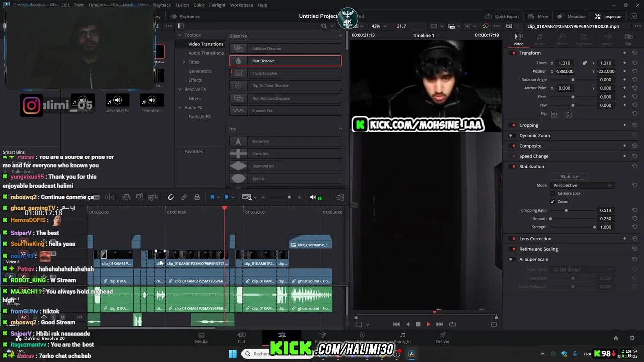Image resolution: width=644 pixels, height=362 pixels.
Task: Adjust stabilization Strength slider
Action: [x=594, y=227]
